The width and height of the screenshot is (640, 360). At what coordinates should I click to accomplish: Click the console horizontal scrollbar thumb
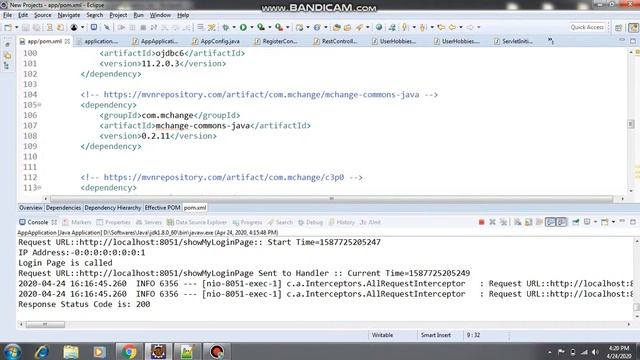(x=45, y=324)
